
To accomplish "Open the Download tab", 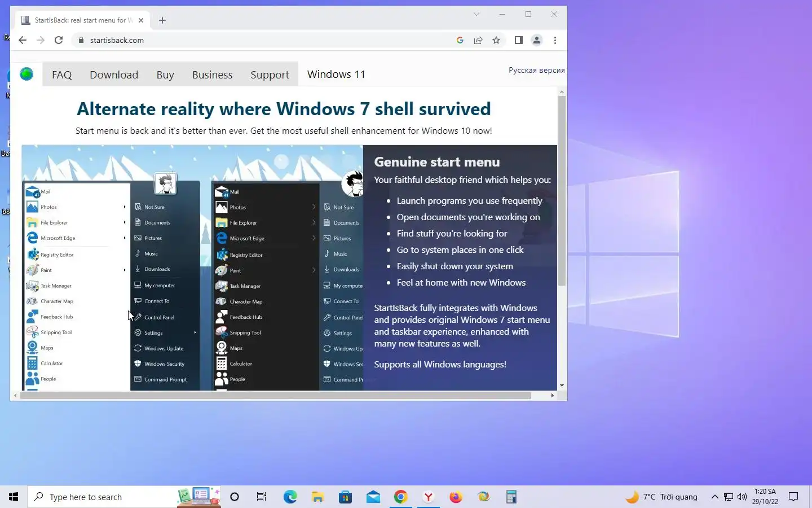I will [114, 75].
